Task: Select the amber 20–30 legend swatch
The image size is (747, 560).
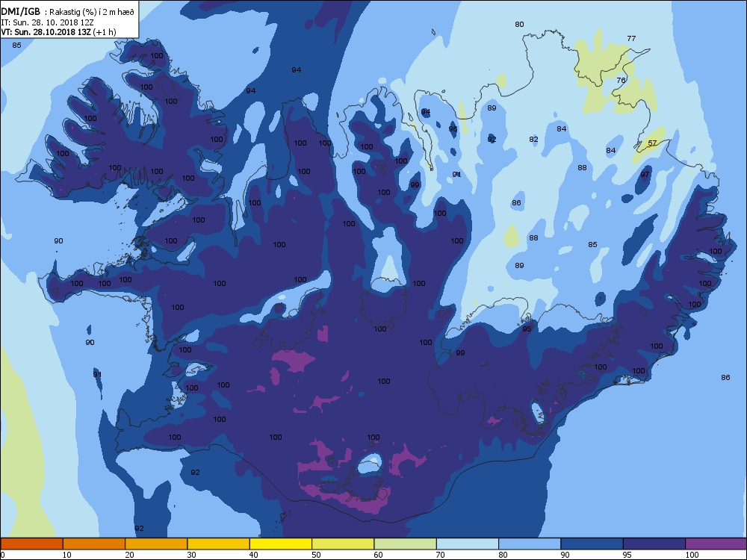Action: coord(156,544)
